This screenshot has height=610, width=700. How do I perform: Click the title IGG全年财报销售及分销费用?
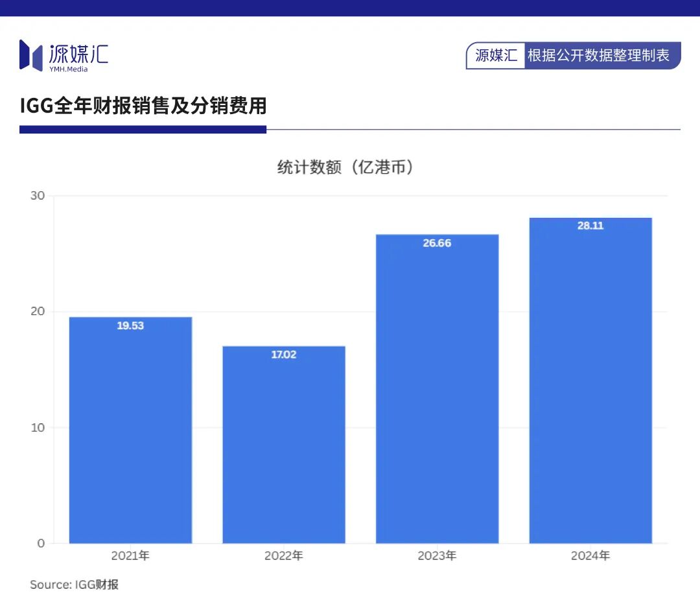tap(143, 106)
